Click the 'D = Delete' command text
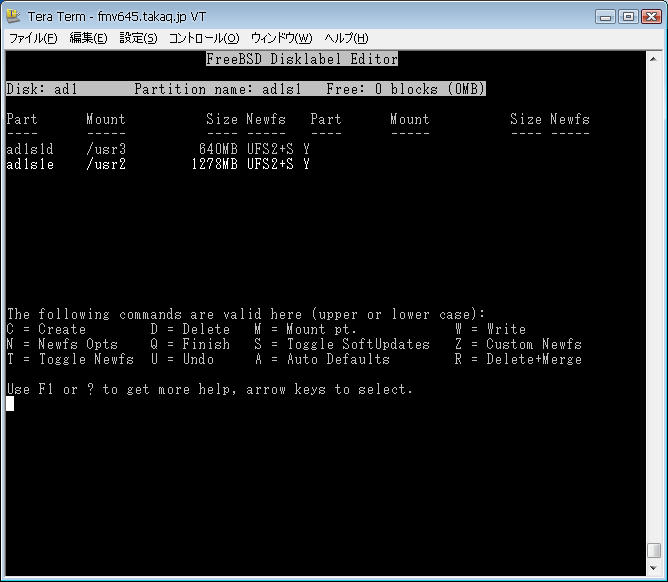Viewport: 668px width, 582px height. (190, 329)
